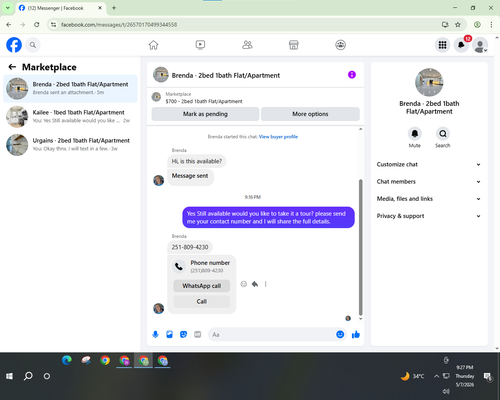Open the account profile menu

pyautogui.click(x=480, y=45)
